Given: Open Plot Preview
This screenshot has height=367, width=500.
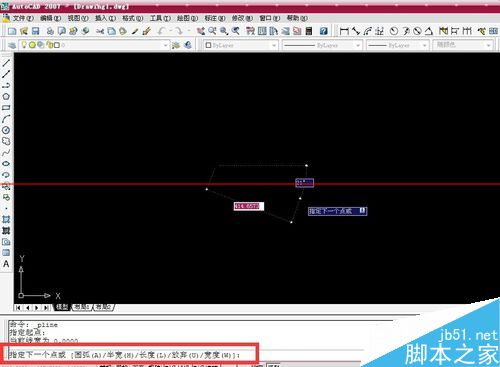Looking at the screenshot, I should (x=62, y=31).
